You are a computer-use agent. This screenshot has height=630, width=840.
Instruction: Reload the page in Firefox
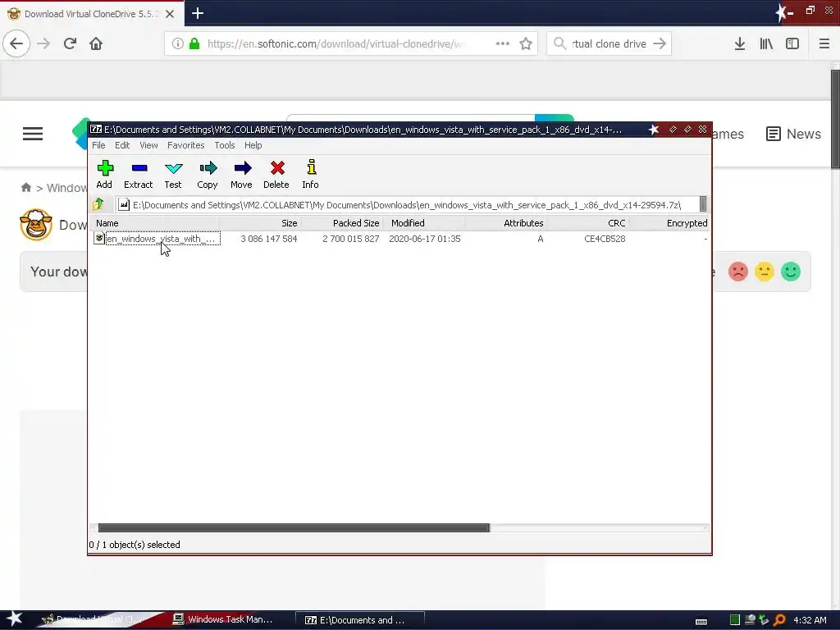click(x=70, y=43)
